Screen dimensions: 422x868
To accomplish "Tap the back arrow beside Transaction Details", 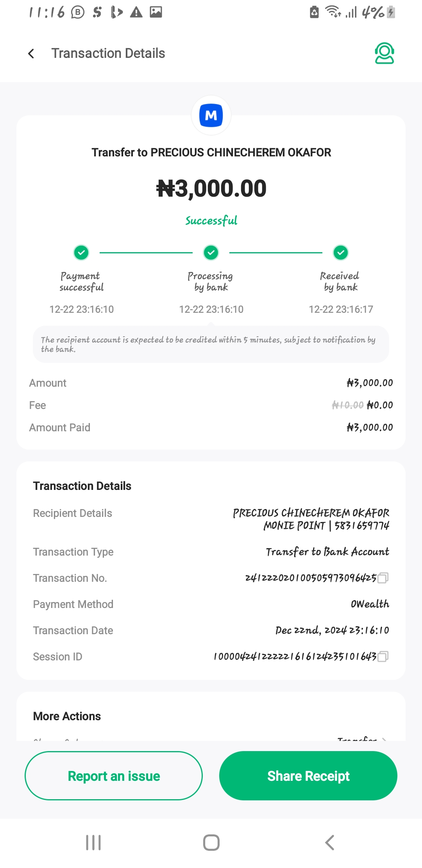I will tap(31, 54).
